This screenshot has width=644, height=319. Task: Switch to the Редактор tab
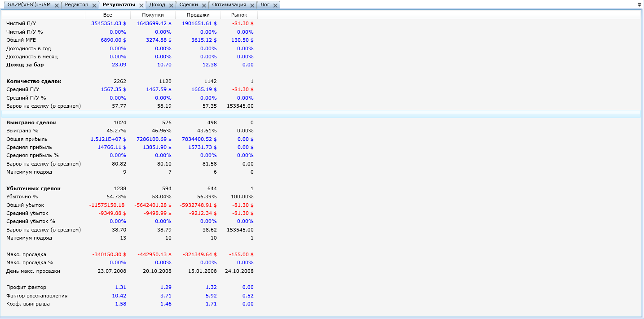coord(76,5)
